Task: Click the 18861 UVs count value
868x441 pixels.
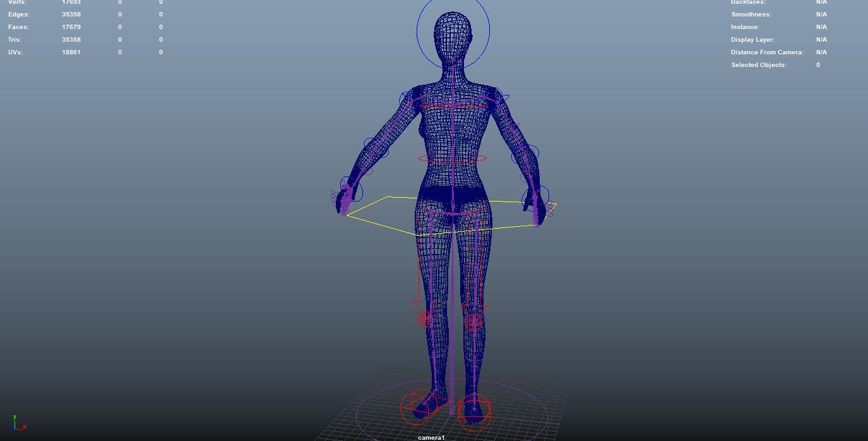Action: click(x=71, y=52)
